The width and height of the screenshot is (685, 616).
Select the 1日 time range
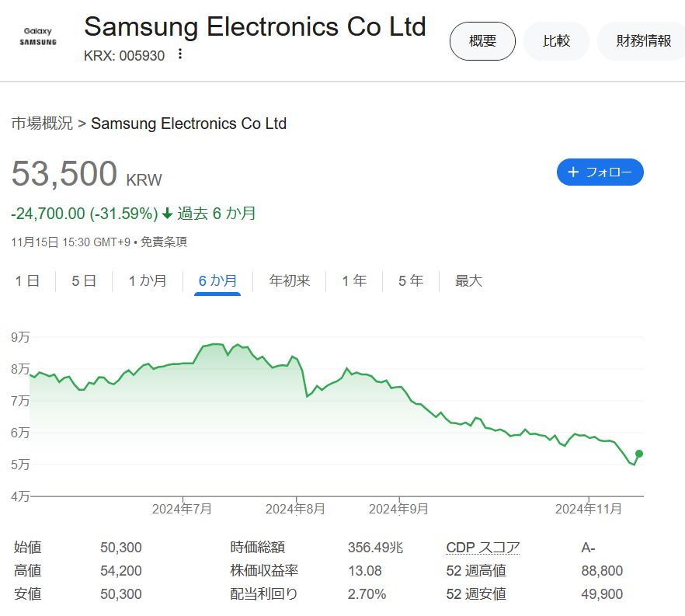pos(27,281)
